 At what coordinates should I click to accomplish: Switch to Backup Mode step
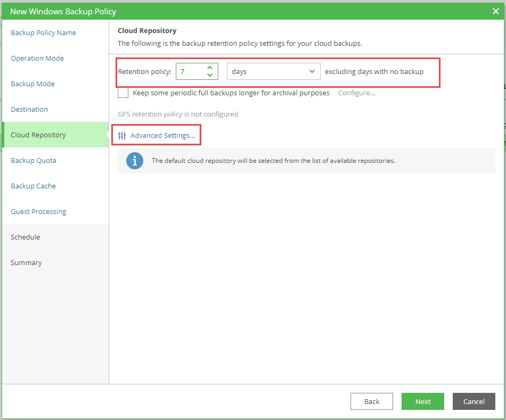pos(32,84)
